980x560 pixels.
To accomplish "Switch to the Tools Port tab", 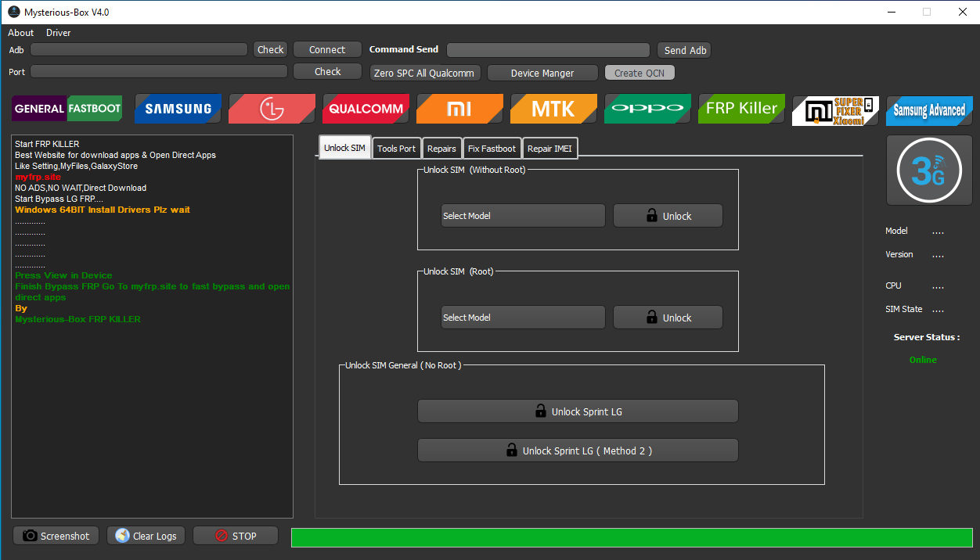I will tap(396, 148).
